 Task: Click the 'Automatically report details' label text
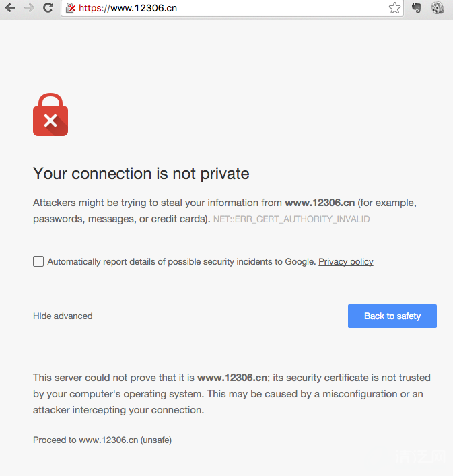coord(181,261)
